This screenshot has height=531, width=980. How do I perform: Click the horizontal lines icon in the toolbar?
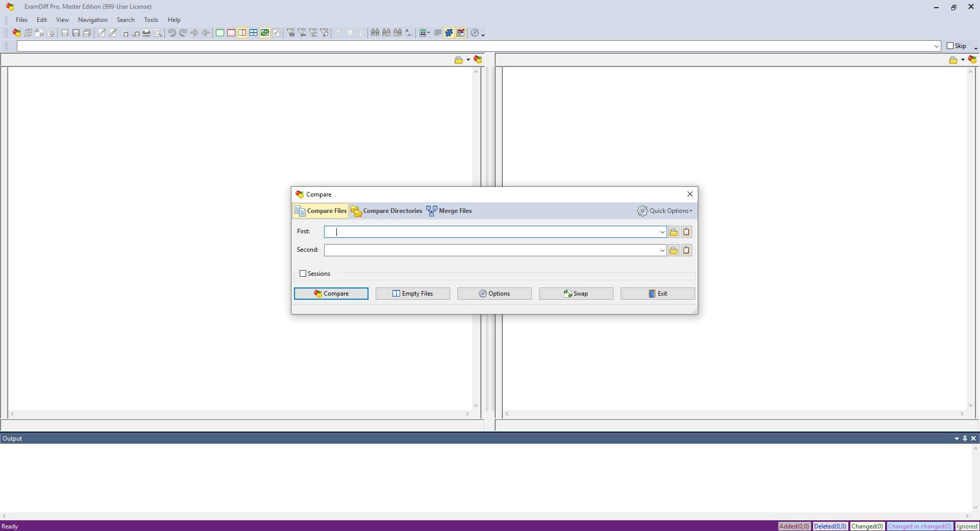(437, 33)
